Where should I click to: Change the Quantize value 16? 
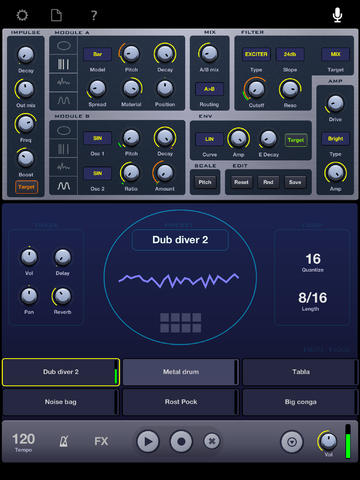tap(313, 259)
